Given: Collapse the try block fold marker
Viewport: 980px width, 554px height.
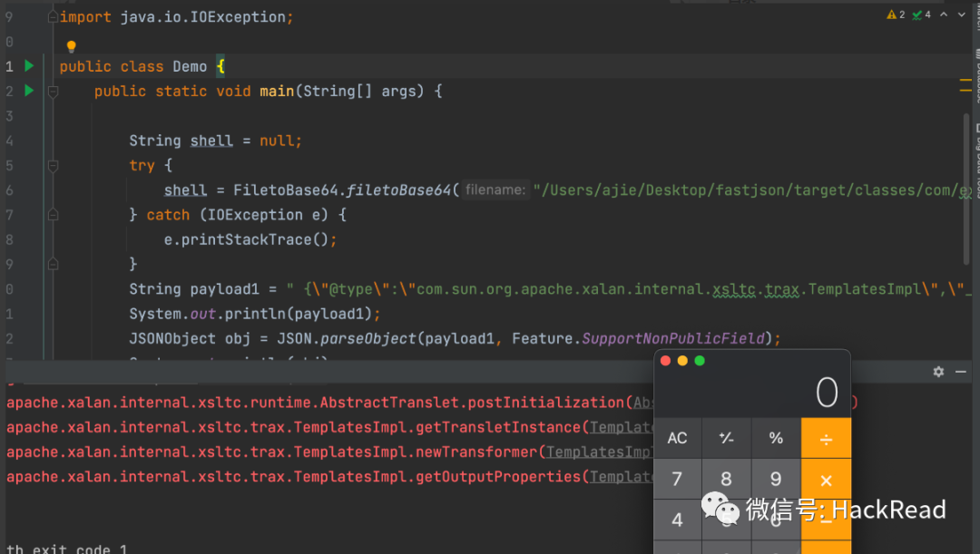Looking at the screenshot, I should pyautogui.click(x=54, y=166).
